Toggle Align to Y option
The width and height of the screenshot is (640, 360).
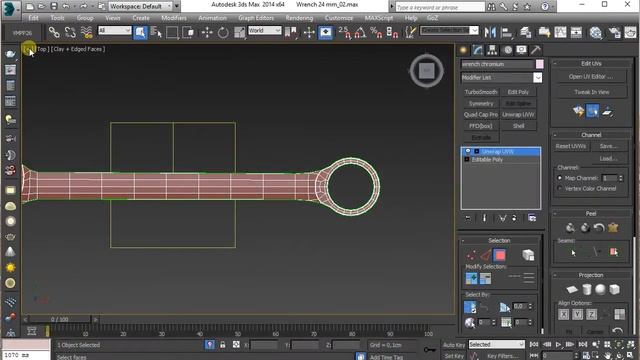click(578, 314)
